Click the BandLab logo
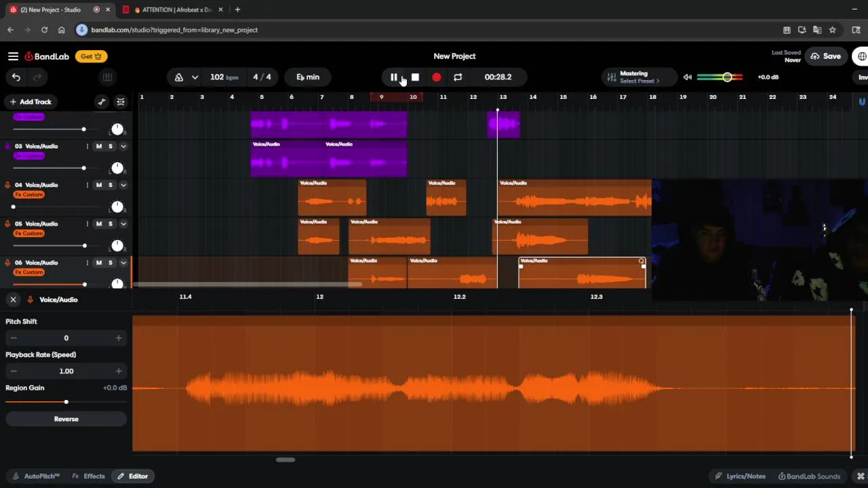Image resolution: width=868 pixels, height=488 pixels. pyautogui.click(x=47, y=56)
